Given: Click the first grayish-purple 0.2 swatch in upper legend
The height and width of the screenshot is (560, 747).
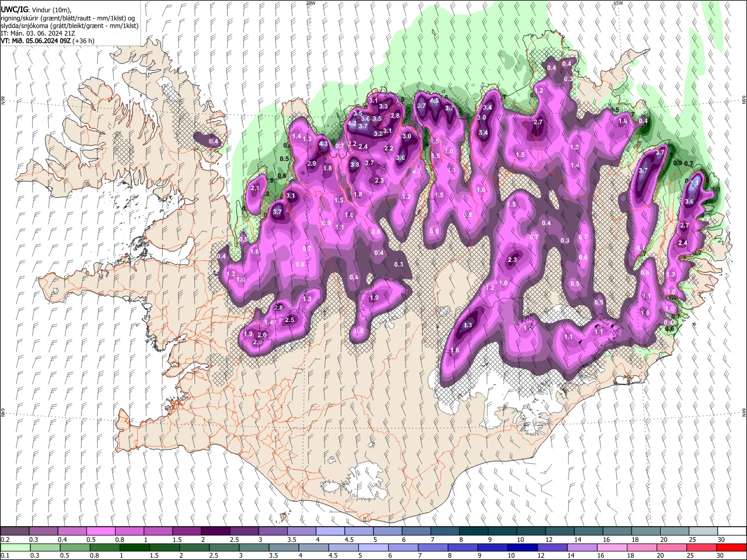Looking at the screenshot, I should click(15, 531).
